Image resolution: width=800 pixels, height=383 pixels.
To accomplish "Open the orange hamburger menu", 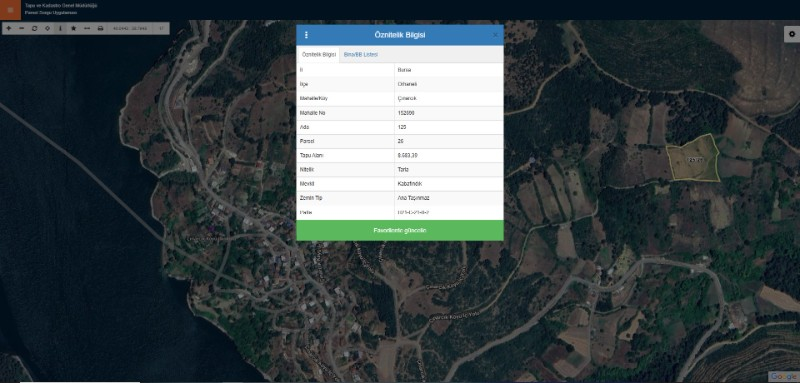I will click(10, 10).
